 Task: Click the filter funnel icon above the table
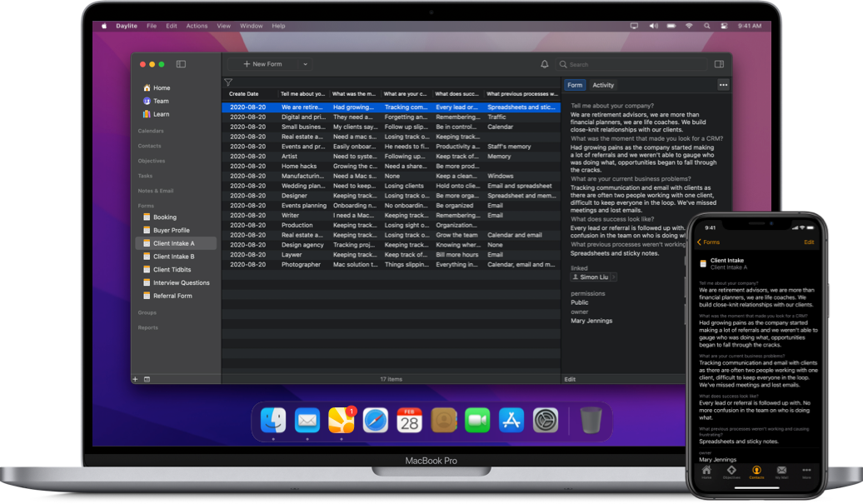pos(228,82)
